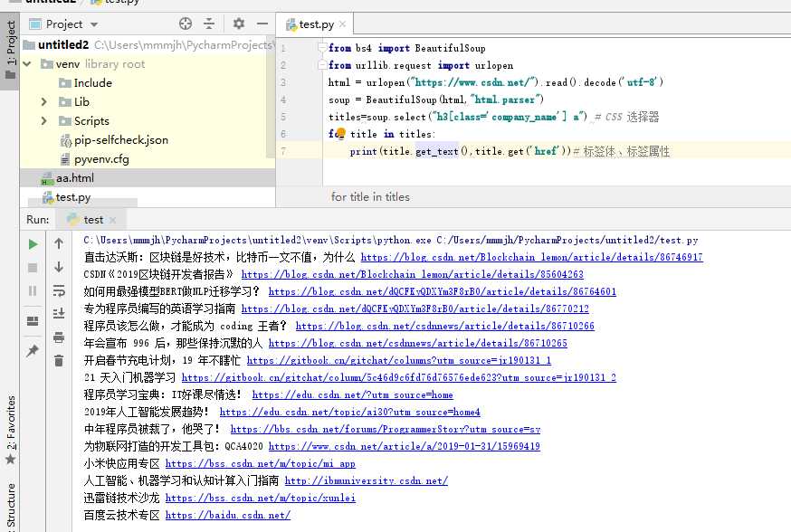Open link ending details/86770212
Viewport: 791px width, 532px height.
[x=415, y=309]
